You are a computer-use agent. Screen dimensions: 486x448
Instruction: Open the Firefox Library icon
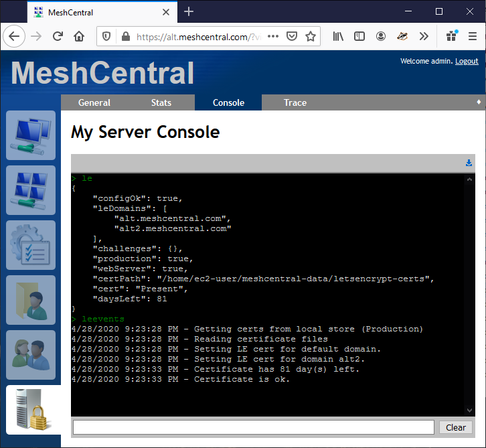point(338,36)
